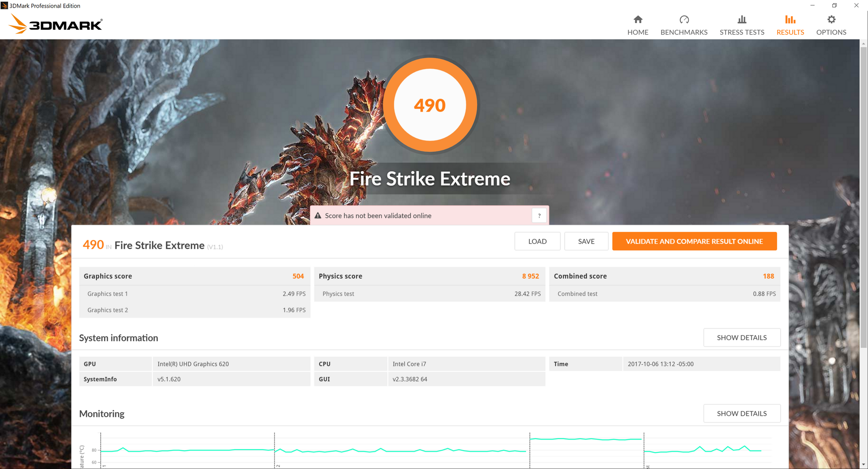Click the question mark help icon

coord(539,216)
